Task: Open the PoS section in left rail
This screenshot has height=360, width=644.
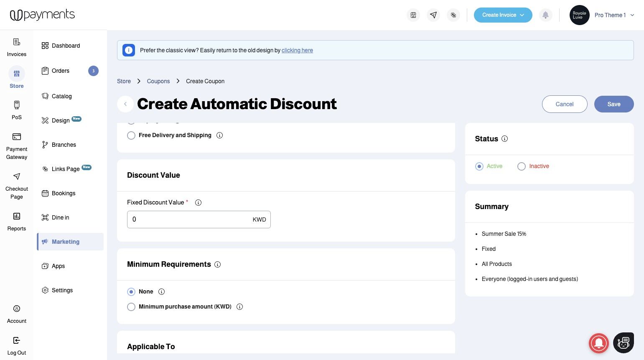Action: coord(17,110)
